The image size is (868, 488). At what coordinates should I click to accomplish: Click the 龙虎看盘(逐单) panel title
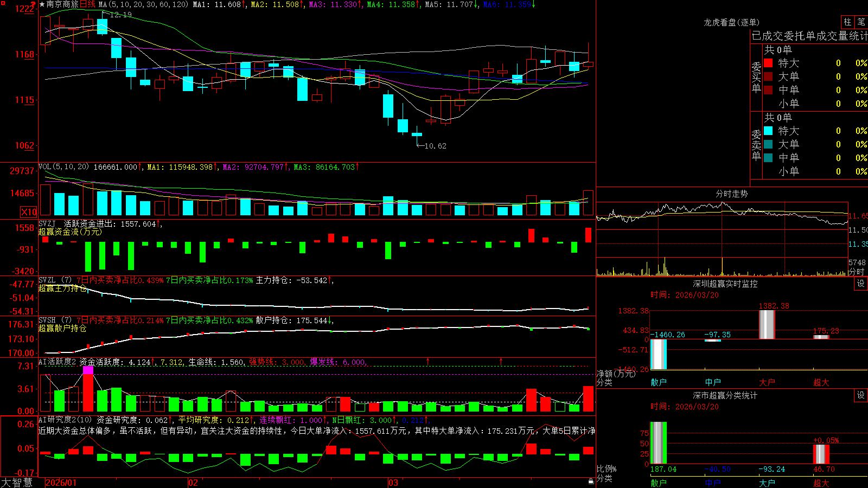point(731,22)
